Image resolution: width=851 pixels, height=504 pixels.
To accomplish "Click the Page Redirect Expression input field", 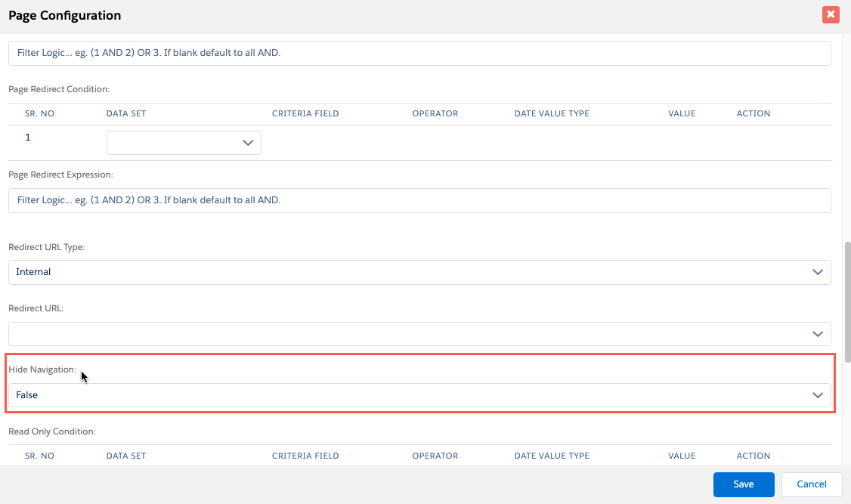I will [x=419, y=200].
